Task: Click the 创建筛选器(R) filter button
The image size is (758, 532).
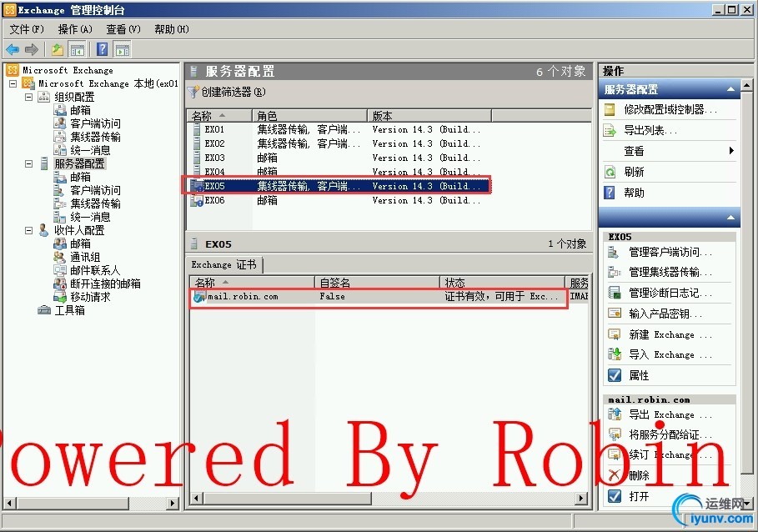Action: [227, 92]
